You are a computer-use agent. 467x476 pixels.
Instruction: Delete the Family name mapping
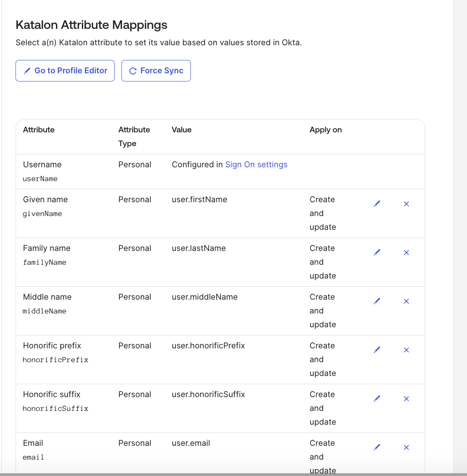tap(406, 253)
